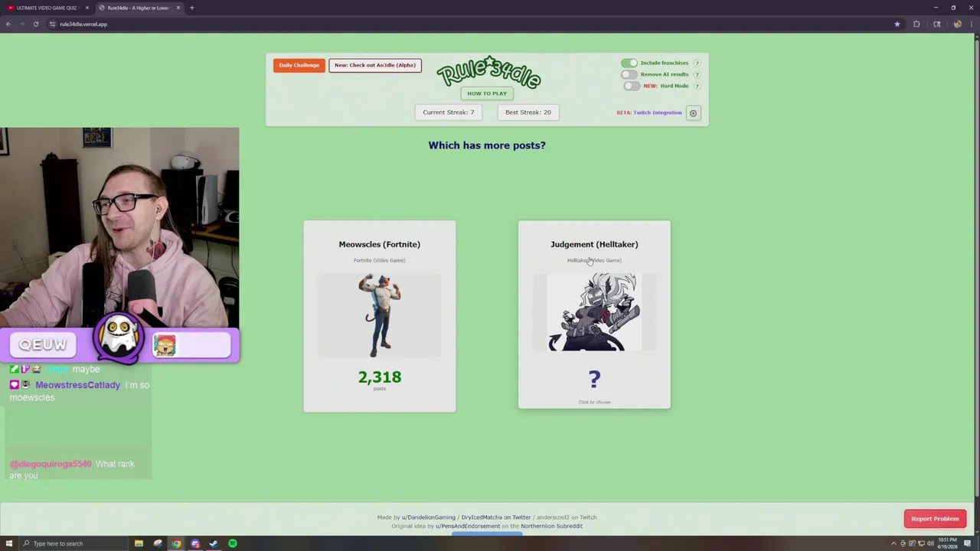Open the browser three-dot menu
This screenshot has height=551, width=980.
(x=971, y=24)
